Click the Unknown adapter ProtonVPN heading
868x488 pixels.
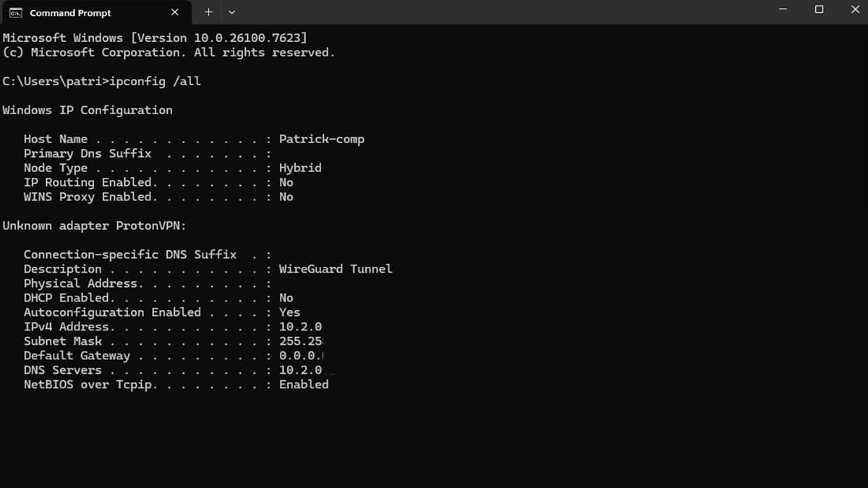point(95,226)
